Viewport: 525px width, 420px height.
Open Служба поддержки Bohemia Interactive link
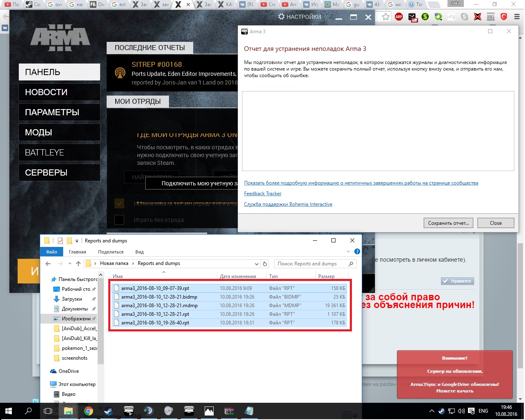pos(288,204)
